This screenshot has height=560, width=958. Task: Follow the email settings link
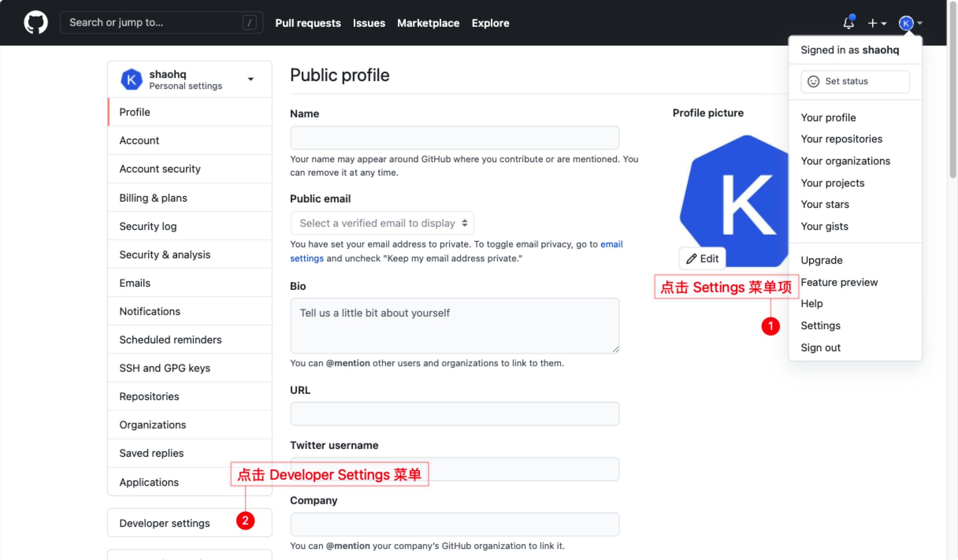pyautogui.click(x=611, y=244)
